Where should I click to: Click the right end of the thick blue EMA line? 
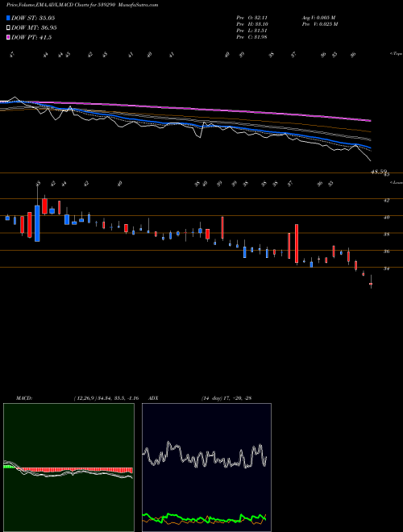coord(370,148)
